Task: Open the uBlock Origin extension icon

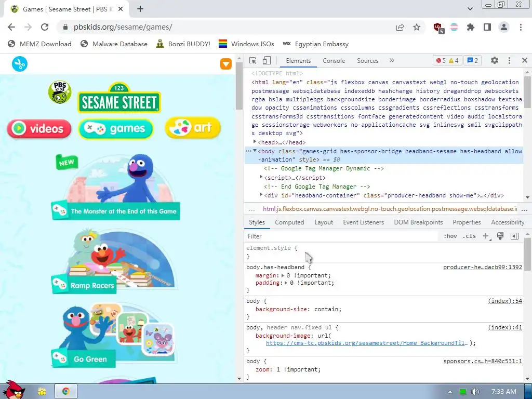Action: pos(438,28)
